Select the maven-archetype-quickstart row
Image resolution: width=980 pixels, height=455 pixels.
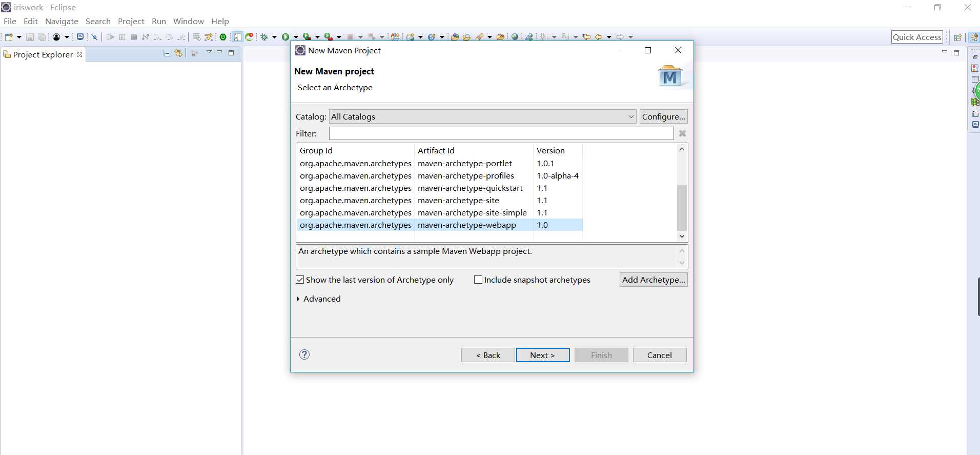click(439, 188)
